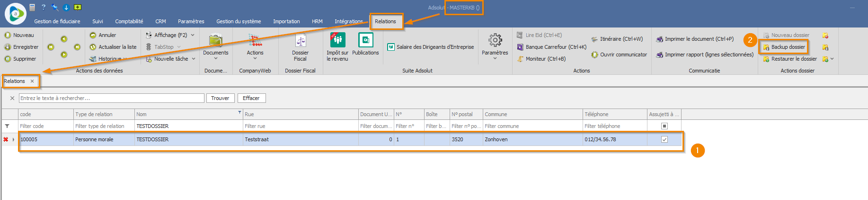Refresh using Actualiser la liste

(113, 47)
